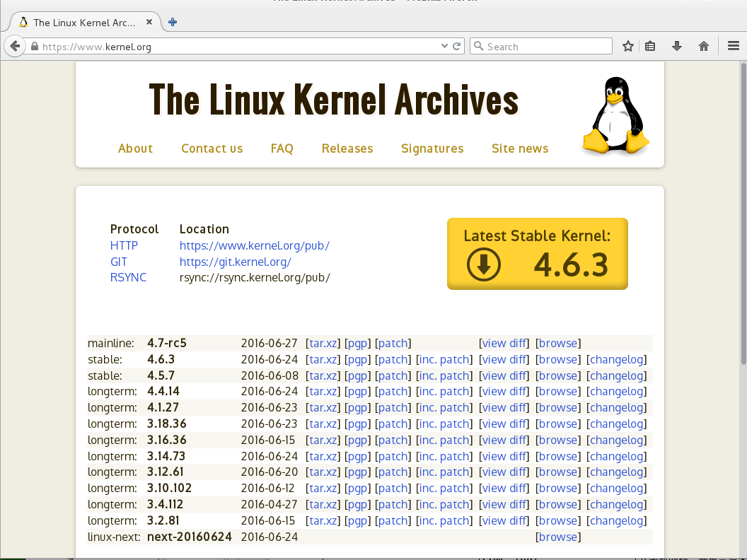The height and width of the screenshot is (560, 747).
Task: Click the HTTP protocol link
Action: (124, 246)
